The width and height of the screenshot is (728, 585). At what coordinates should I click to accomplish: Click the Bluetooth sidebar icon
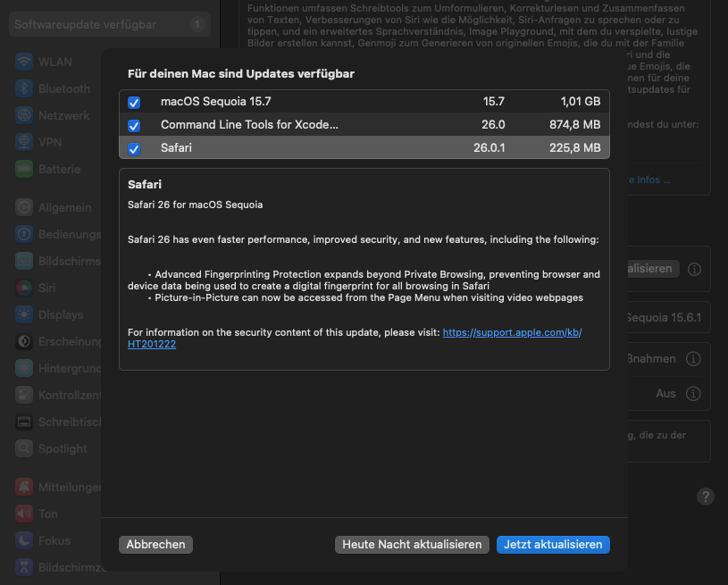pos(24,89)
